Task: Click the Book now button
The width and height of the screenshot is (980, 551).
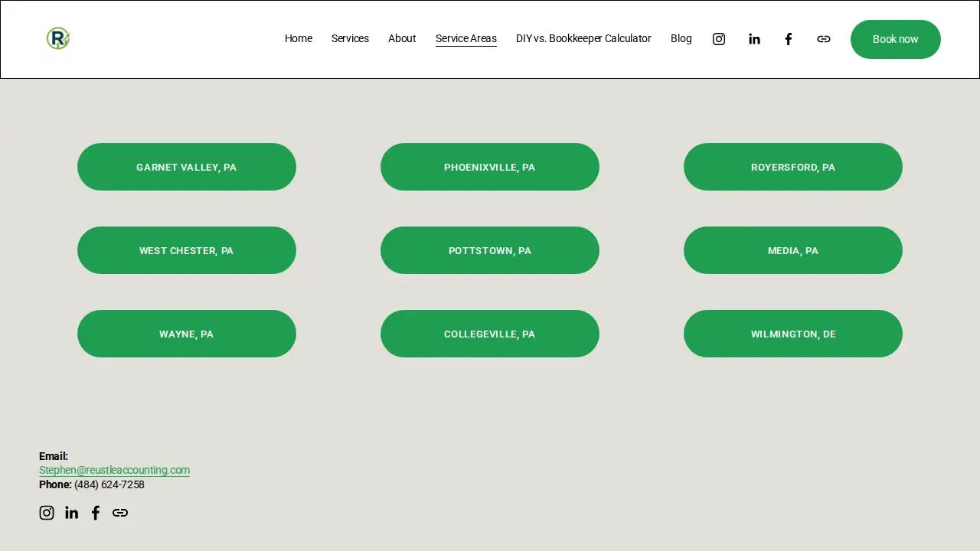Action: (x=896, y=39)
